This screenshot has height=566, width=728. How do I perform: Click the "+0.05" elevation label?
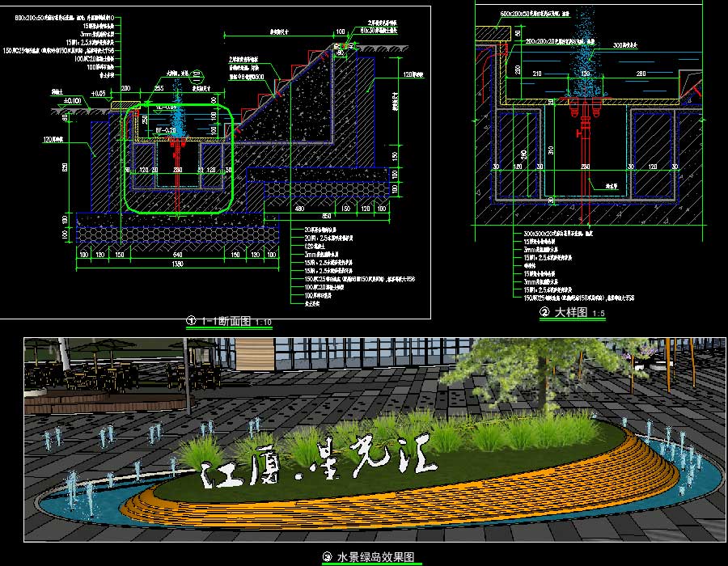(98, 93)
